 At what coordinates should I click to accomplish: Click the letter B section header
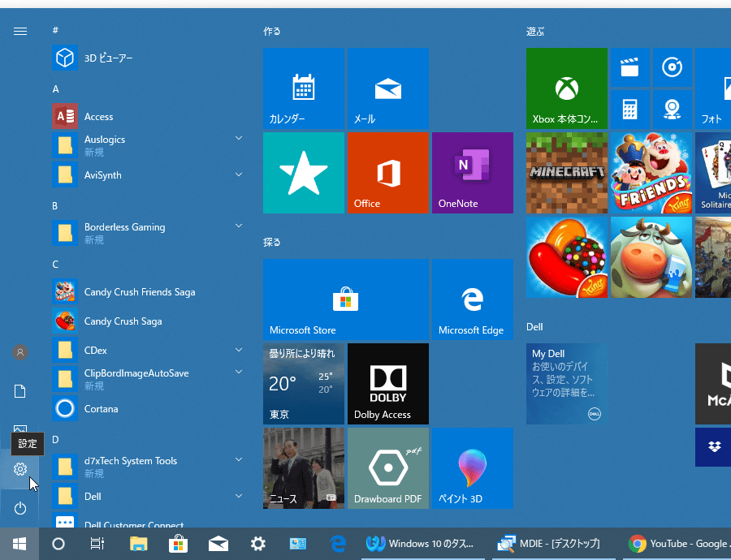point(55,206)
